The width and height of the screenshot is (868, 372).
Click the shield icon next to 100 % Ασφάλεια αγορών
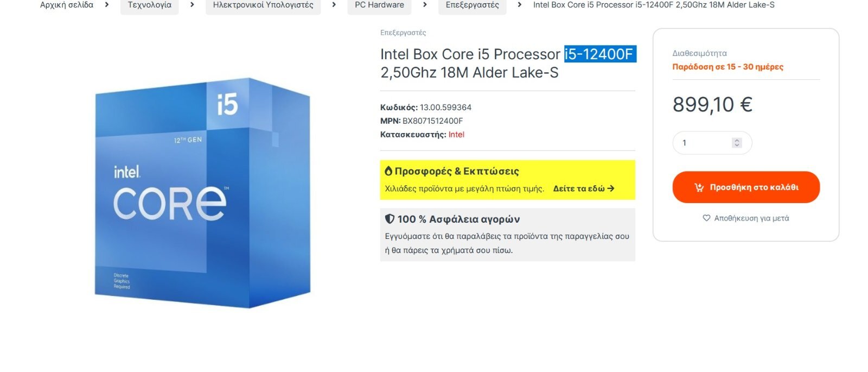(390, 219)
